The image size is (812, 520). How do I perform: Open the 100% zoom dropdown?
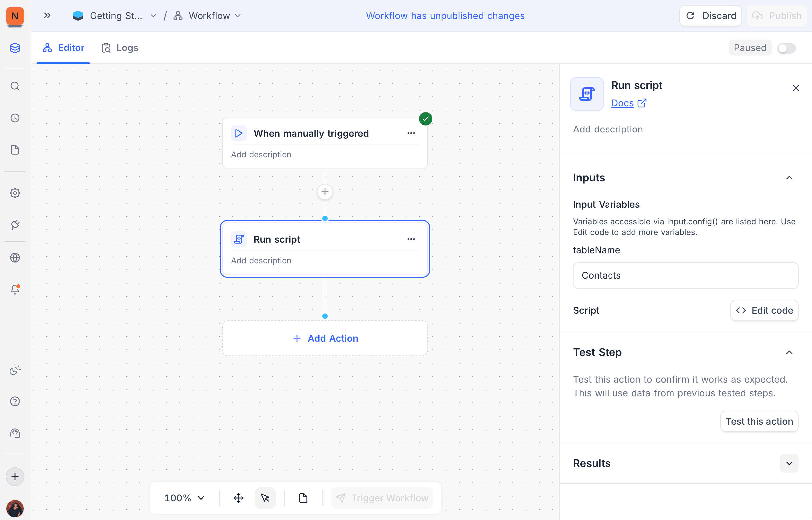tap(185, 498)
